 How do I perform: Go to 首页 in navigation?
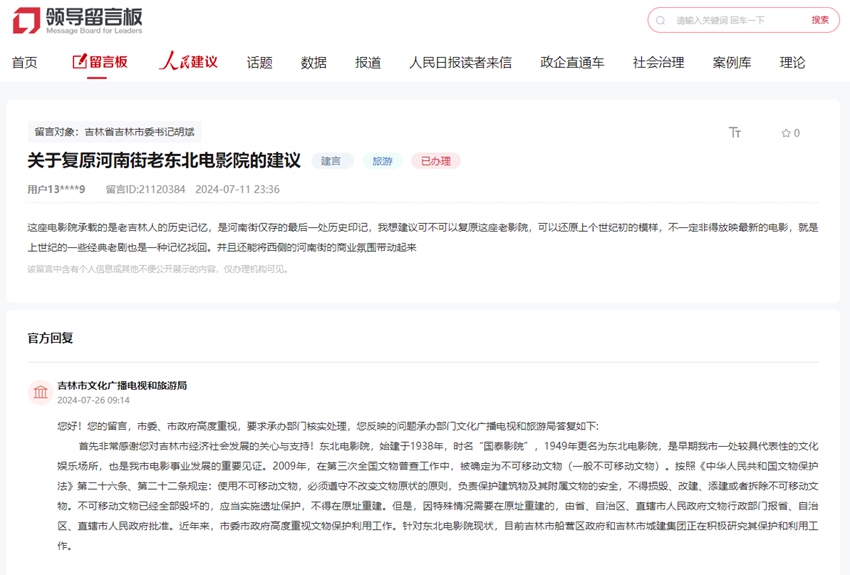point(25,62)
